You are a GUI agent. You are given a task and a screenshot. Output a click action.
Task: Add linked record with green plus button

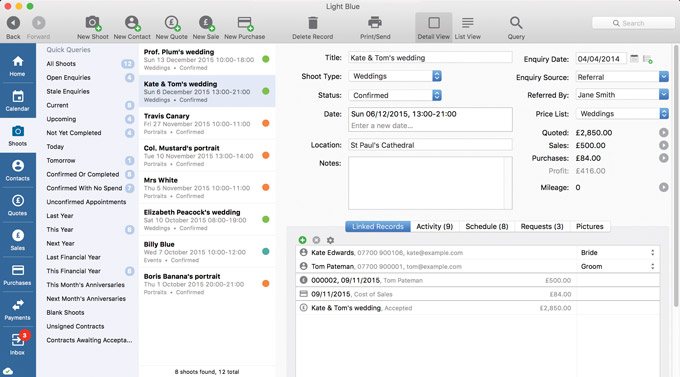pos(303,240)
